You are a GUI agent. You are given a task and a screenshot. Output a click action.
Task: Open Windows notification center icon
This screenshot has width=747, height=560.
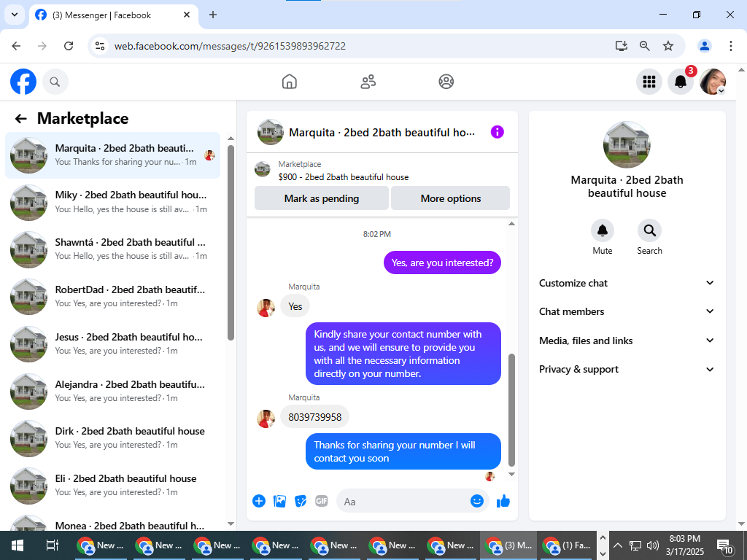724,545
